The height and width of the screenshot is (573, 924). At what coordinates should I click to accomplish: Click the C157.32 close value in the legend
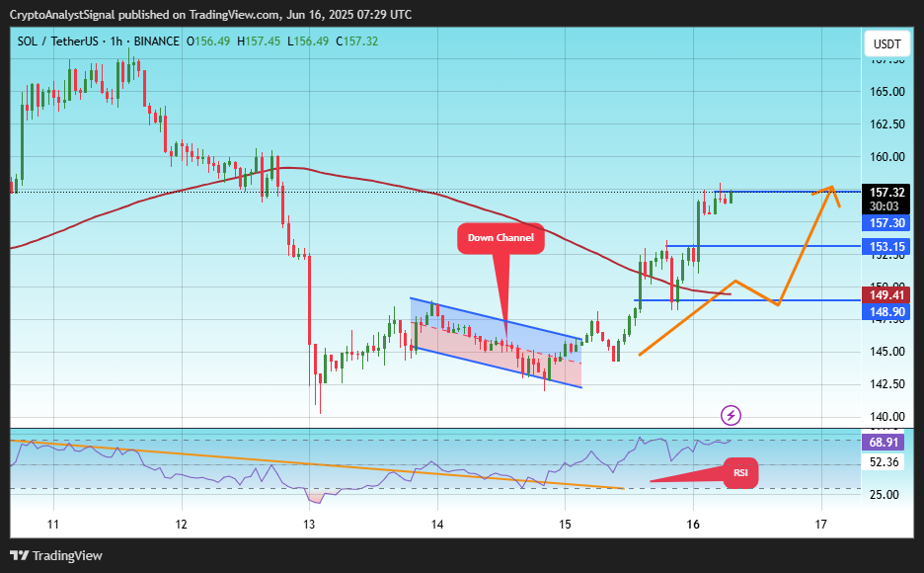tap(357, 41)
